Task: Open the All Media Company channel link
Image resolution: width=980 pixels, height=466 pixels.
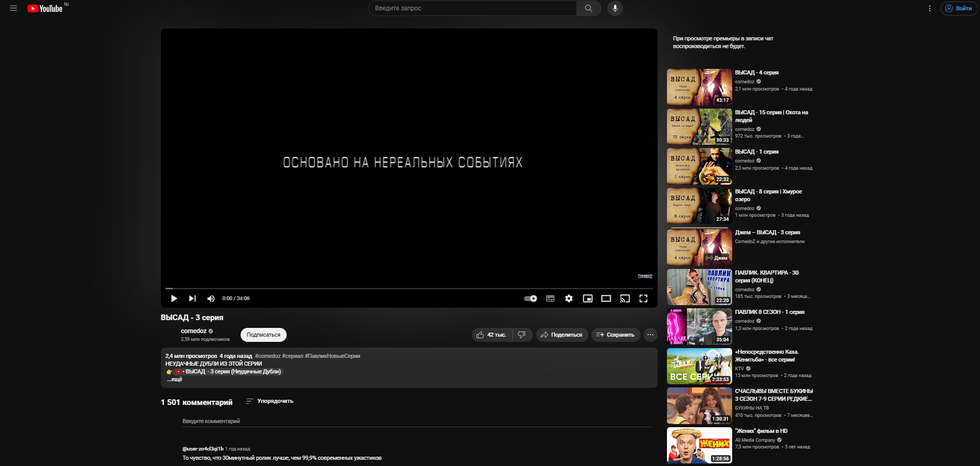Action: click(755, 440)
